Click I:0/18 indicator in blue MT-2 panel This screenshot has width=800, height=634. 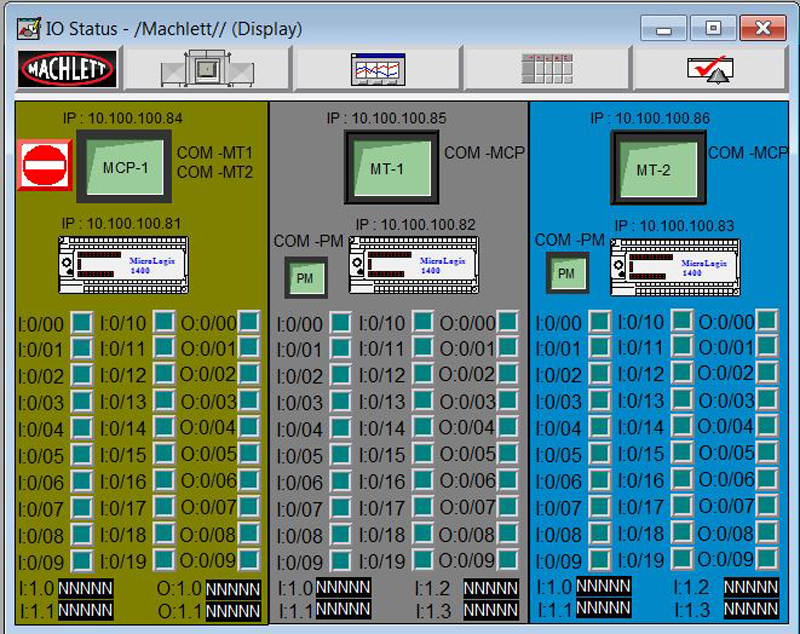[x=682, y=532]
